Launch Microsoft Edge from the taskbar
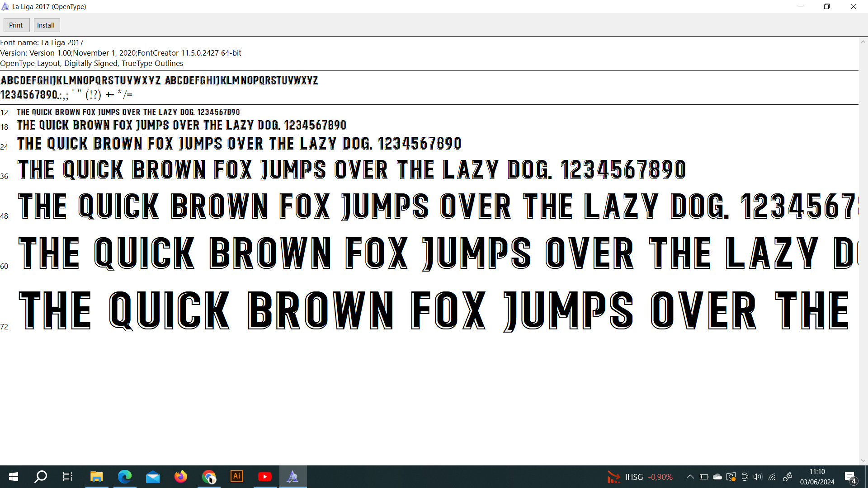Viewport: 868px width, 488px height. [x=124, y=477]
